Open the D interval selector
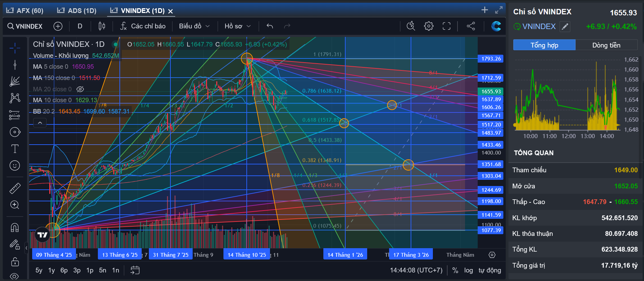This screenshot has height=281, width=644. tap(80, 26)
